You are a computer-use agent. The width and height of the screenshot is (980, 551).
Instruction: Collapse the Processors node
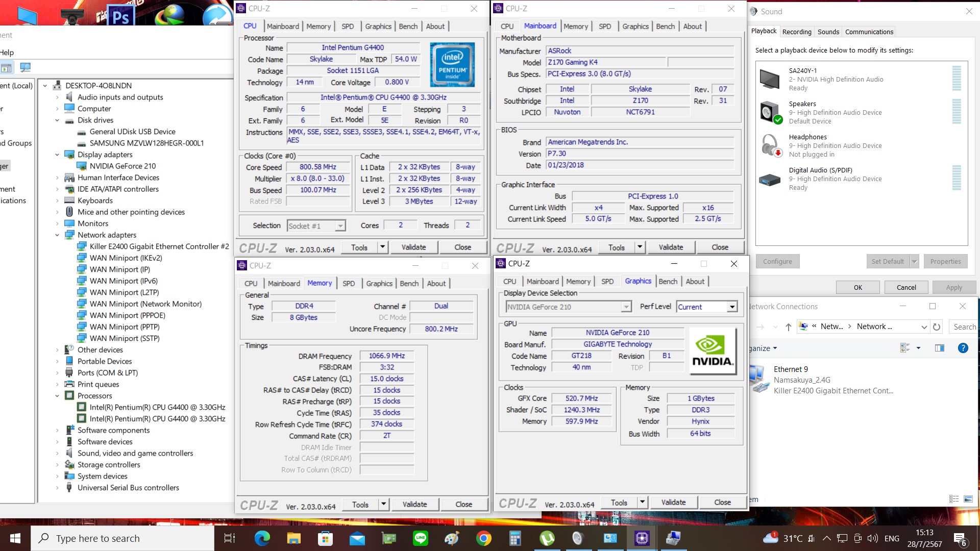point(57,396)
